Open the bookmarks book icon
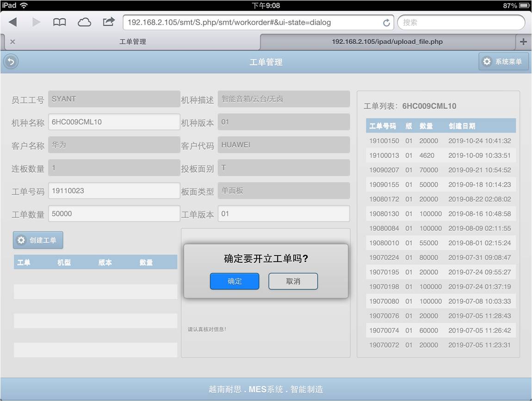The image size is (532, 401). pyautogui.click(x=59, y=22)
